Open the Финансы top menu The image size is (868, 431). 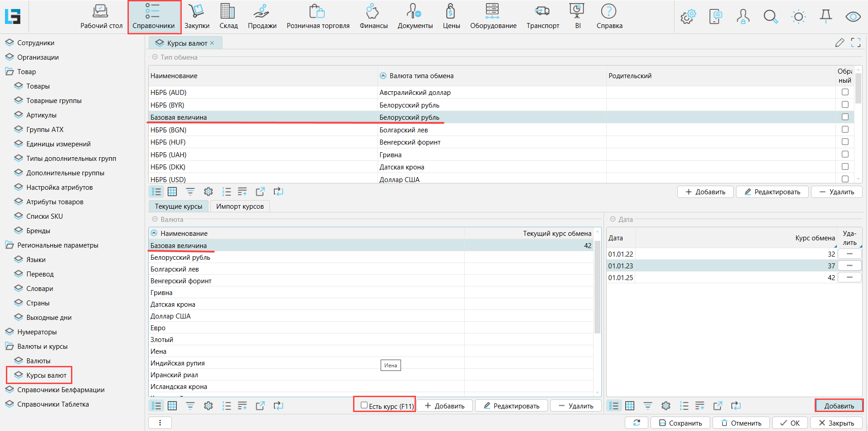[373, 17]
